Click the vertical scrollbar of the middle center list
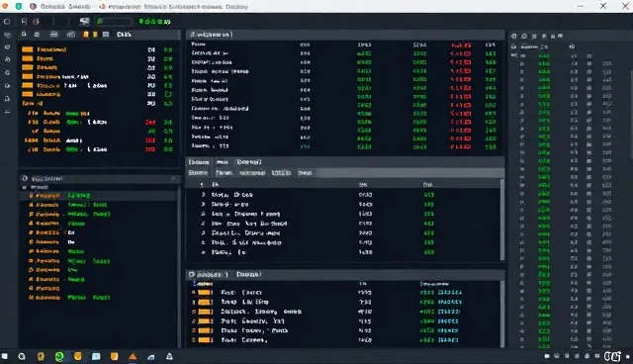Screen dimensions: 633x364 502,220
